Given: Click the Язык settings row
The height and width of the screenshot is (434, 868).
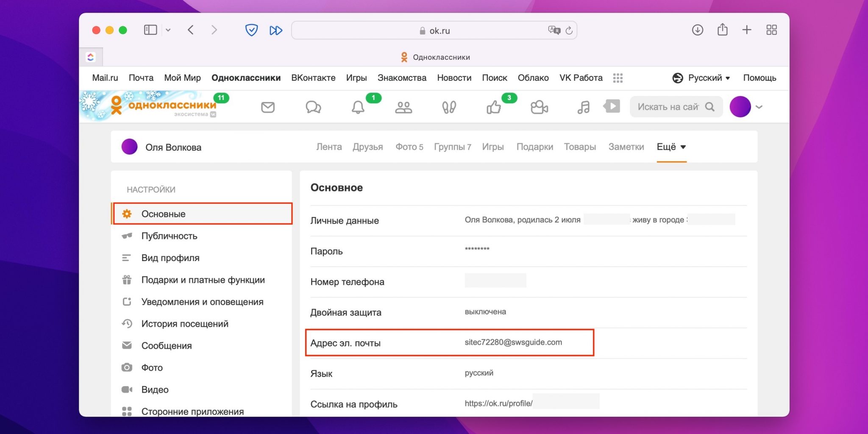Looking at the screenshot, I should [x=529, y=373].
